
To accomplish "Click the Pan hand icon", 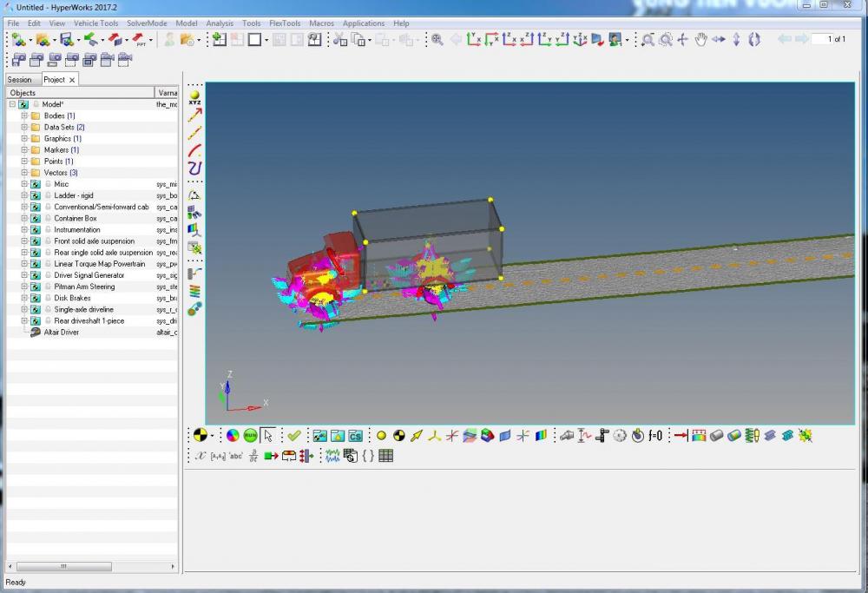I will pyautogui.click(x=700, y=39).
